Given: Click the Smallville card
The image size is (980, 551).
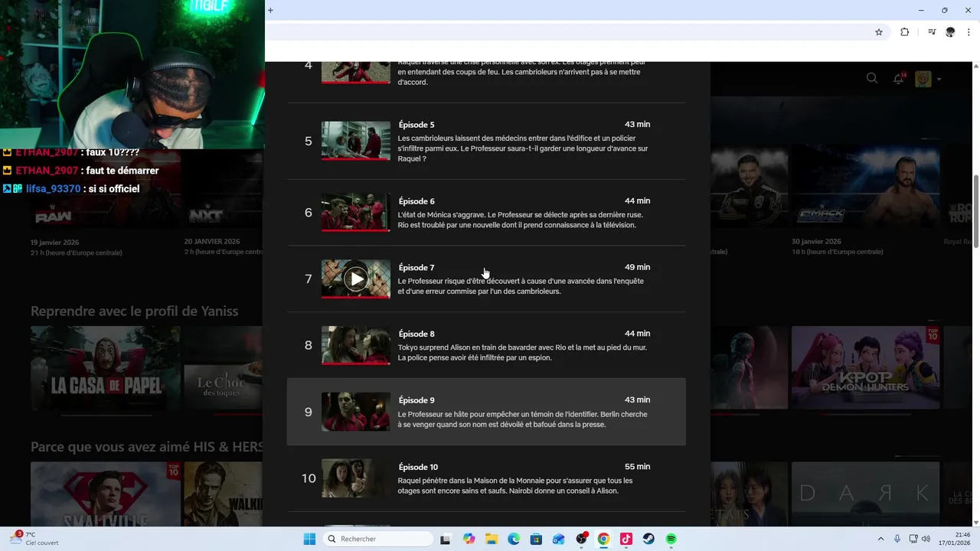Looking at the screenshot, I should click(x=106, y=494).
